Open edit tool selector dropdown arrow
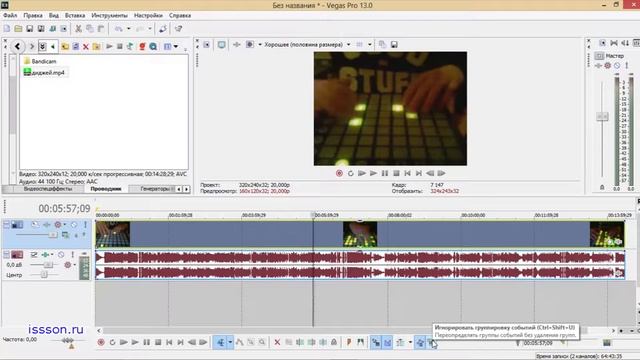This screenshot has width=640, height=360. tap(230, 342)
